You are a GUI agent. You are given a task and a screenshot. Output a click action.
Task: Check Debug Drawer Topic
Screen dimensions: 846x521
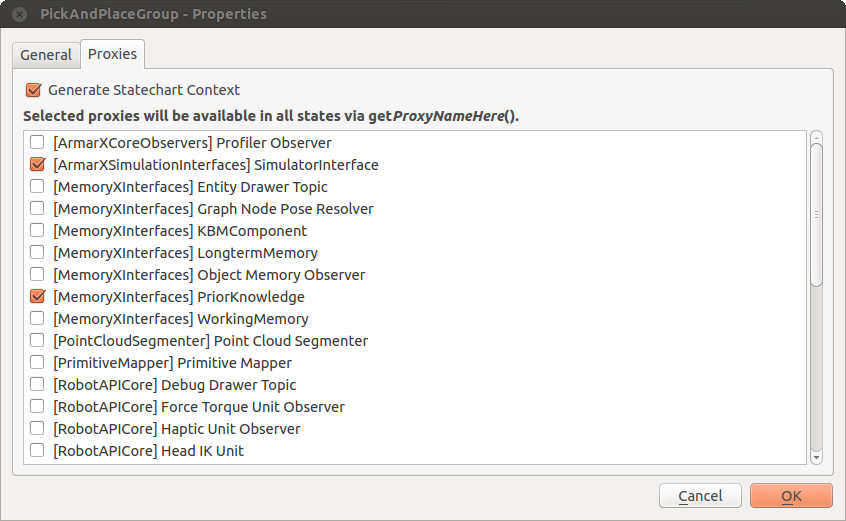coord(37,385)
